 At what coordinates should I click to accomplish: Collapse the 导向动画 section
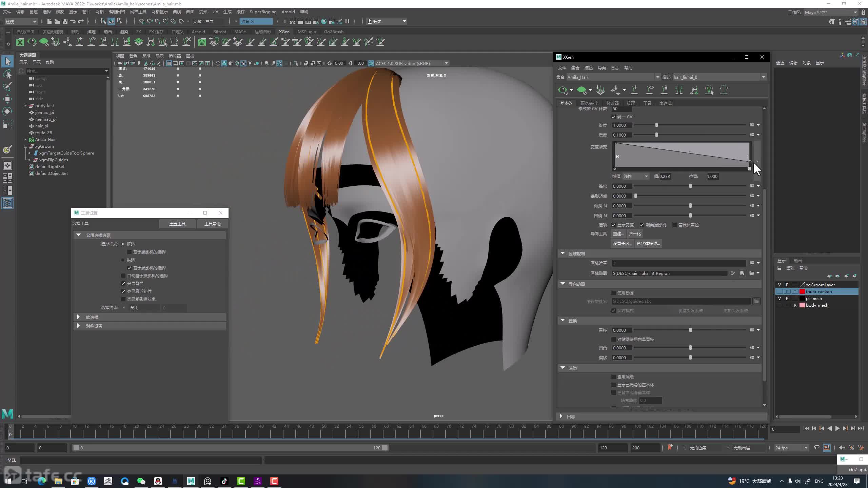(x=563, y=284)
